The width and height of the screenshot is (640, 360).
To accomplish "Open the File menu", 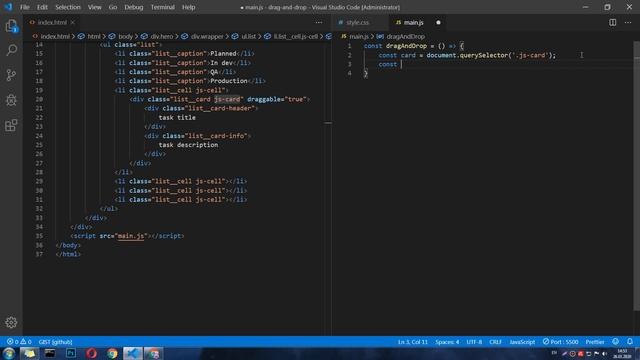I will point(25,7).
